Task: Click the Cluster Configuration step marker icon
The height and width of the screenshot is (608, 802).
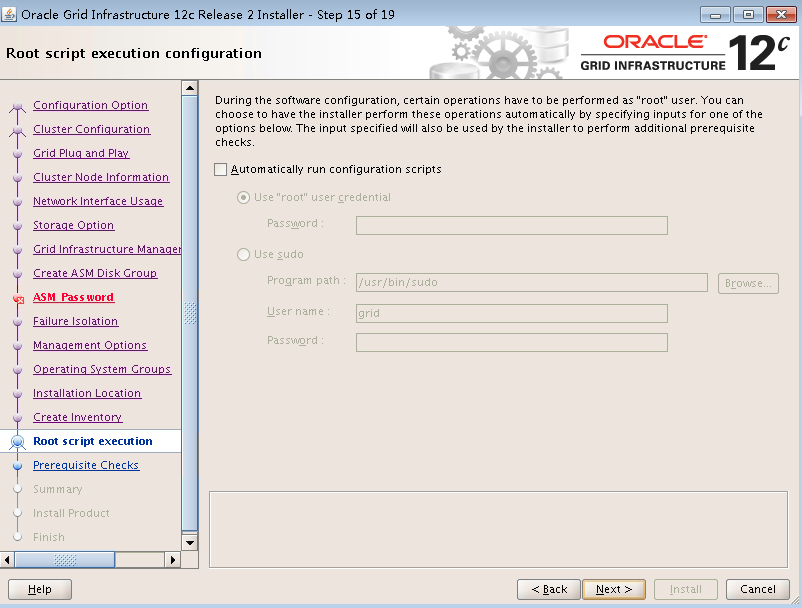Action: click(x=18, y=130)
